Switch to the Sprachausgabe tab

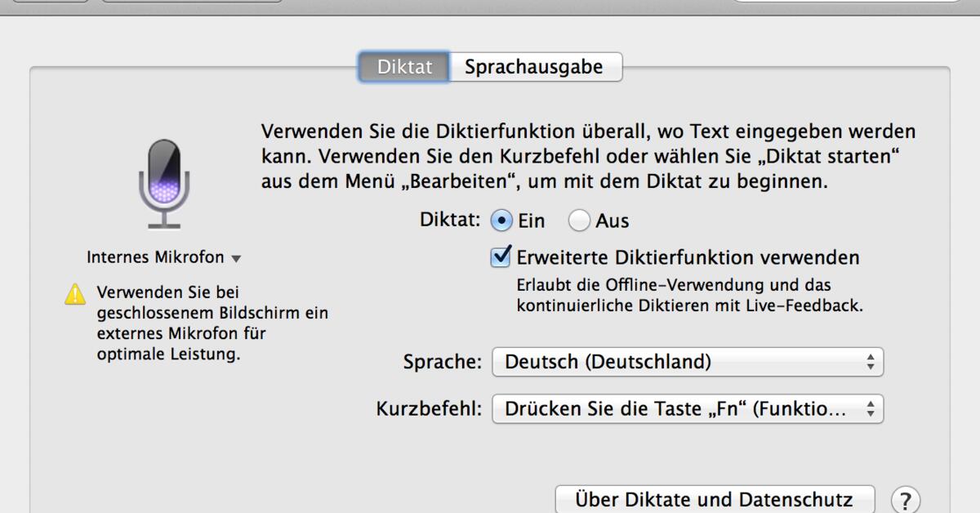[x=535, y=67]
